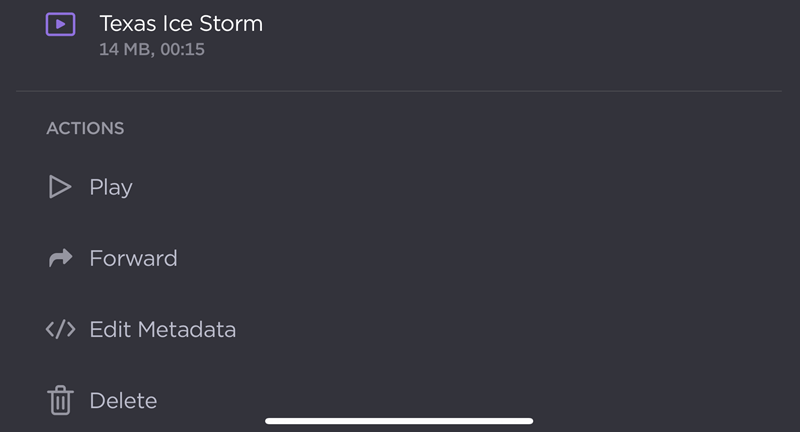Select the Delete text label
This screenshot has width=800, height=432.
[x=123, y=401]
